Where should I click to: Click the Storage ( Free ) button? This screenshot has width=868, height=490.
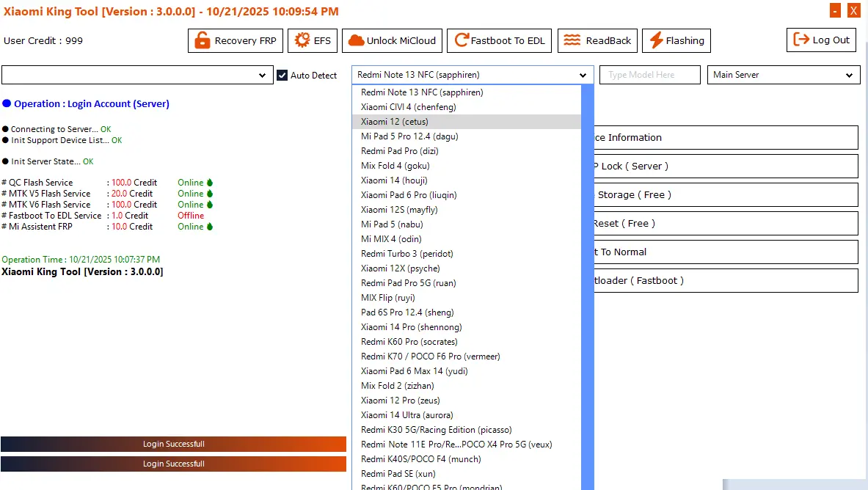[x=726, y=195]
